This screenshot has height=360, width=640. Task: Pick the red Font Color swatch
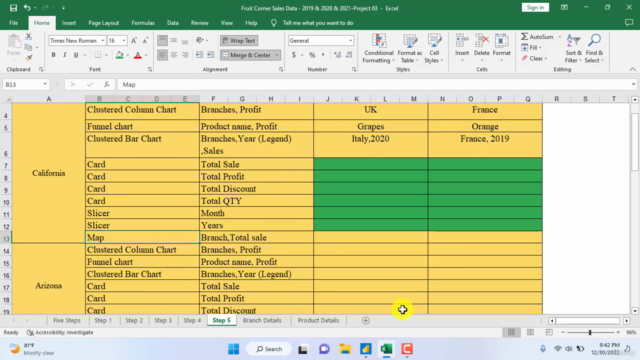pos(138,55)
